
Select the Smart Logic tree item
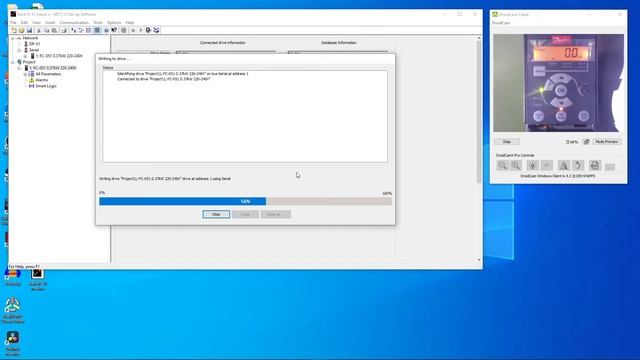(x=46, y=86)
